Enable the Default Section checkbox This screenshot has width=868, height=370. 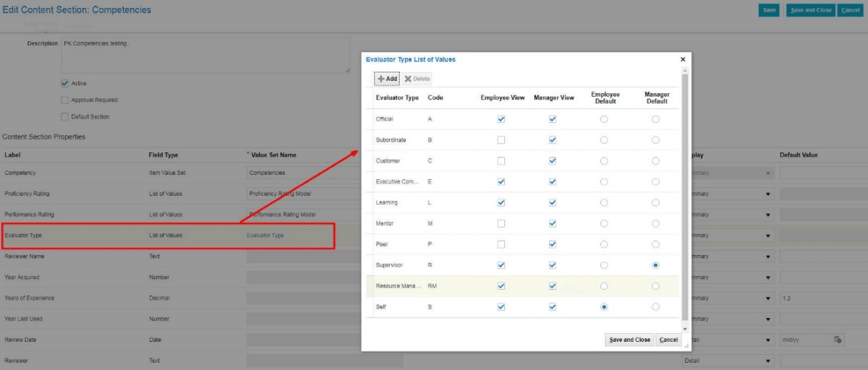tap(65, 116)
